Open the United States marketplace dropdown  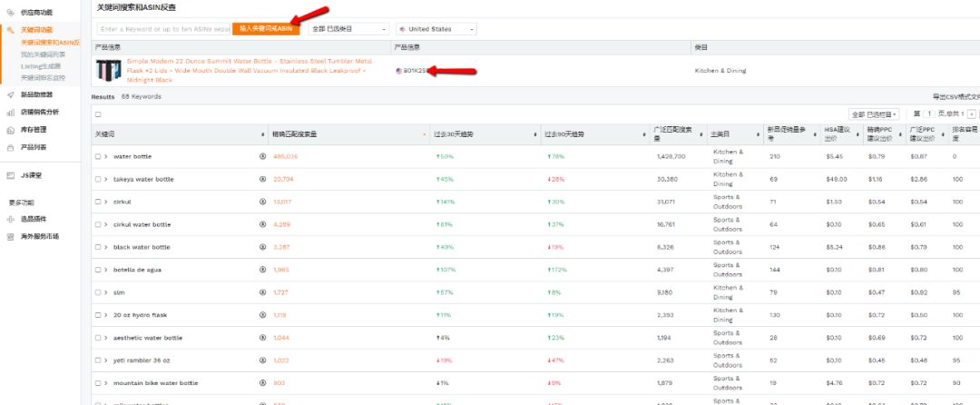click(436, 29)
